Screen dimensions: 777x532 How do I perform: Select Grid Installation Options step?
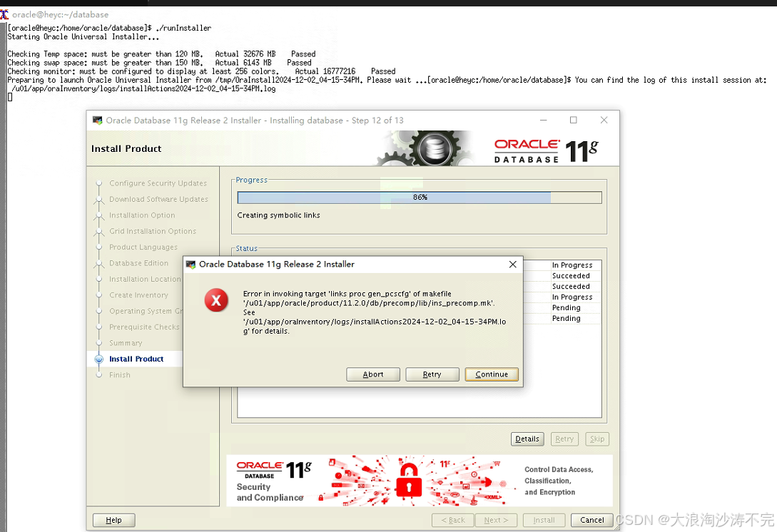pos(153,231)
